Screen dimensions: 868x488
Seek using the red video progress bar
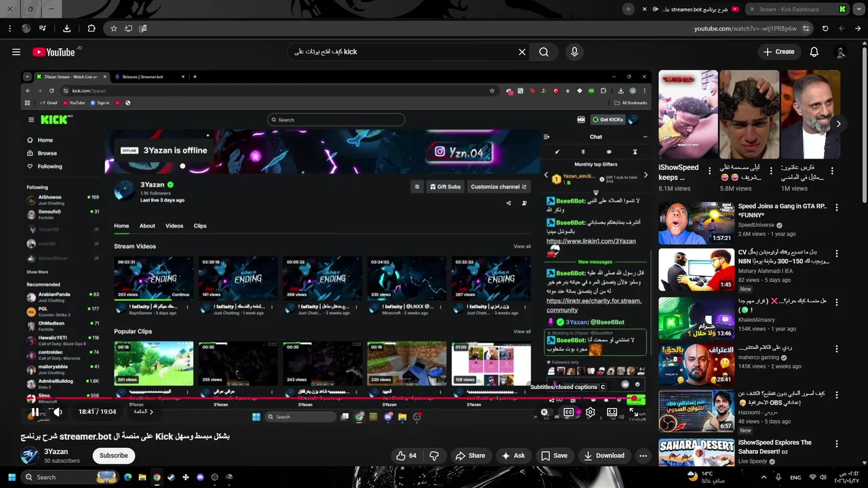click(336, 398)
